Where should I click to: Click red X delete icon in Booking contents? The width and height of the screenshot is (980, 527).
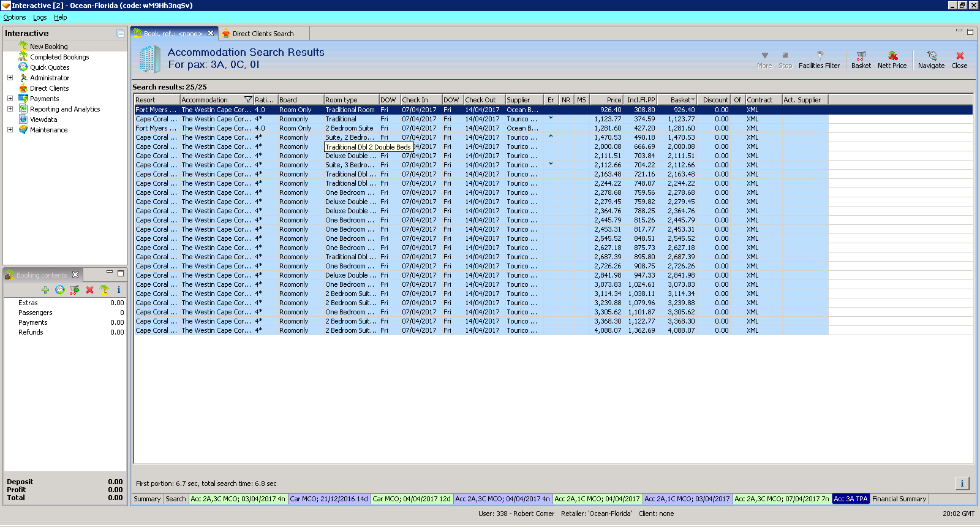click(x=89, y=290)
